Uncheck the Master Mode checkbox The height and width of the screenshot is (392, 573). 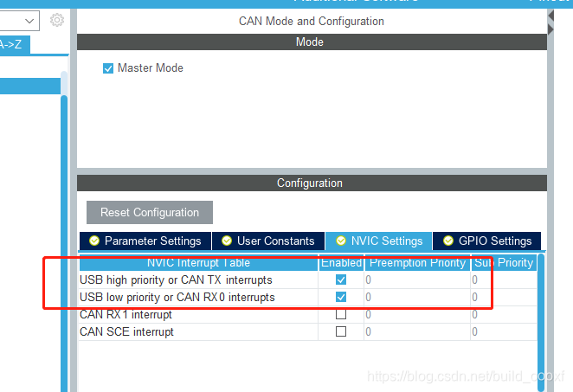point(108,68)
